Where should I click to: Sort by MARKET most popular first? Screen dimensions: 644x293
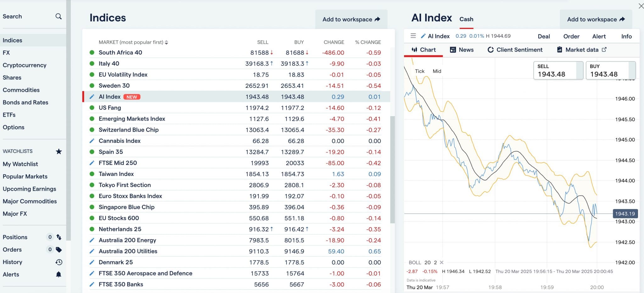pyautogui.click(x=133, y=42)
